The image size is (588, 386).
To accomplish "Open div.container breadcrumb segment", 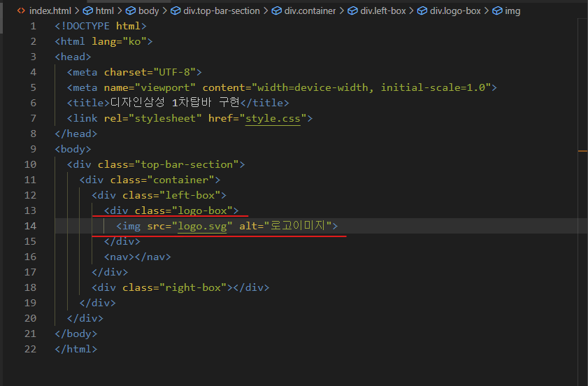I will (x=310, y=11).
